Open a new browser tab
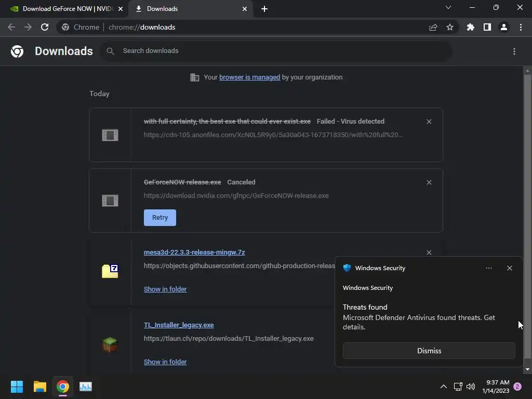The image size is (532, 399). click(x=264, y=9)
